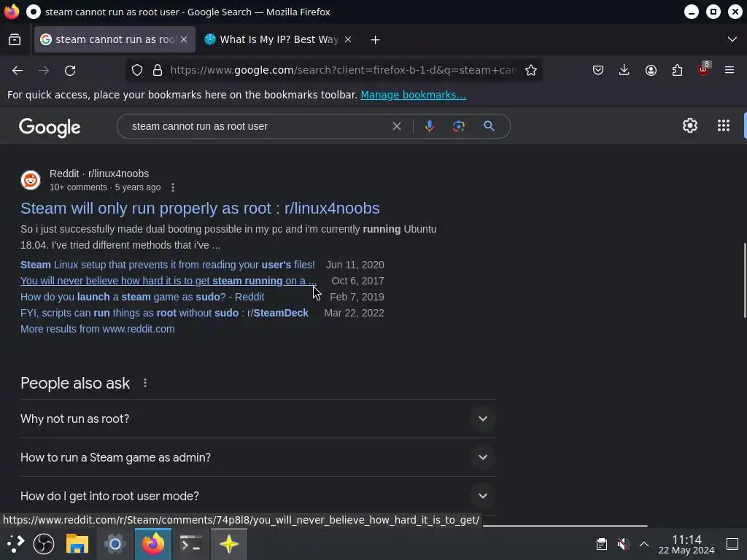Clear the search query text
747x560 pixels.
click(397, 126)
